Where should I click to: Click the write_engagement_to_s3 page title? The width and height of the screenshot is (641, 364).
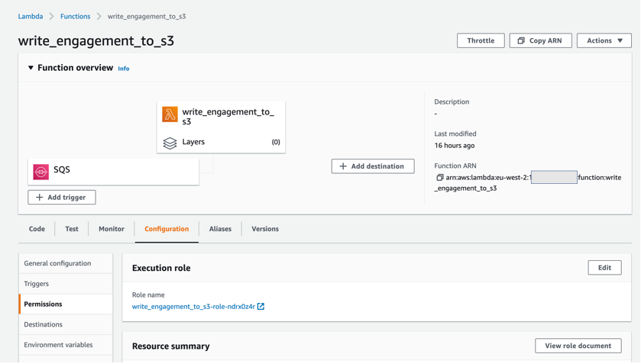click(96, 41)
